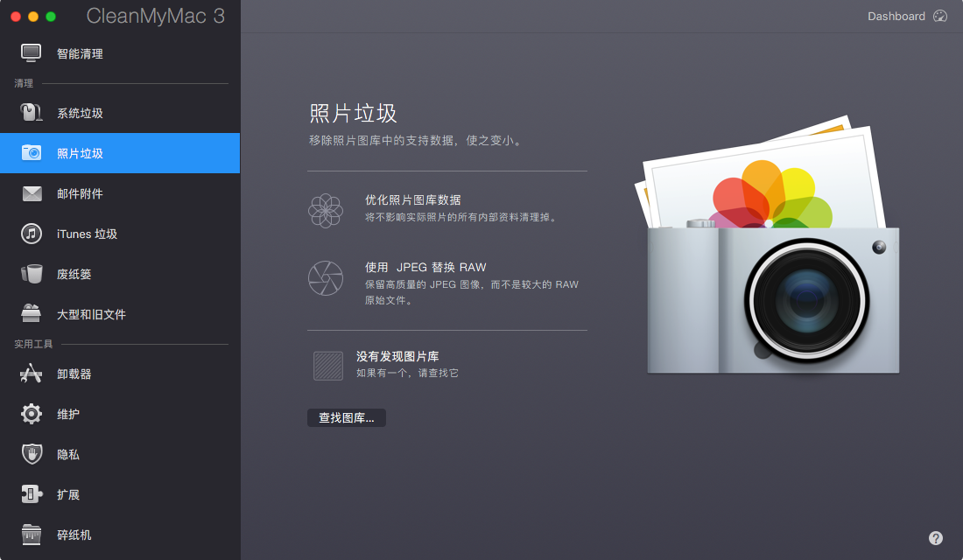Open the Dashboard link
This screenshot has height=560, width=963.
tap(896, 16)
